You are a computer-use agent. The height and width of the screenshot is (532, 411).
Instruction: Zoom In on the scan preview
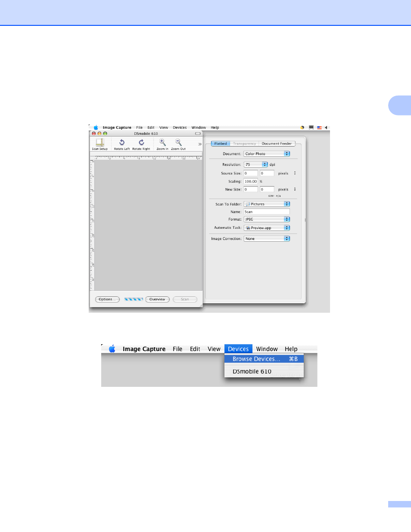[x=162, y=144]
